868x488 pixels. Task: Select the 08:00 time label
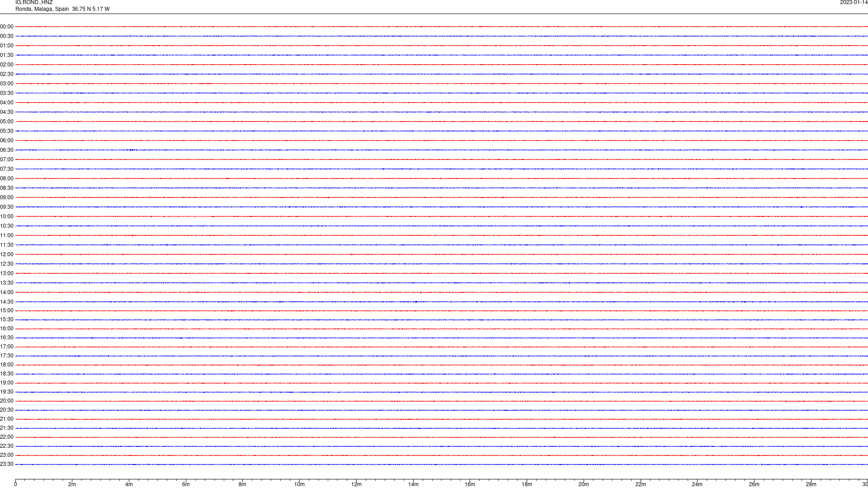tap(7, 178)
